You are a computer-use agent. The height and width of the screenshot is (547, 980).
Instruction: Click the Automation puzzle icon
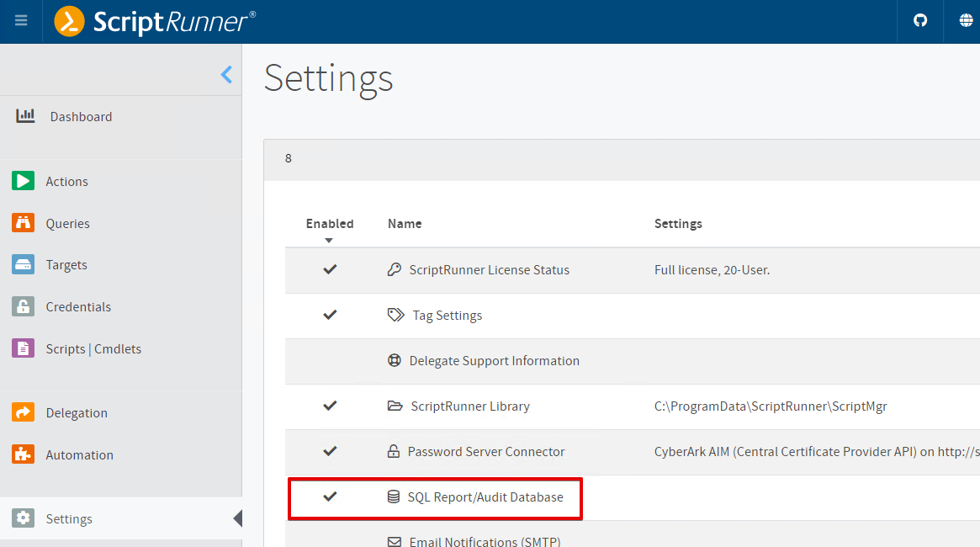point(23,454)
